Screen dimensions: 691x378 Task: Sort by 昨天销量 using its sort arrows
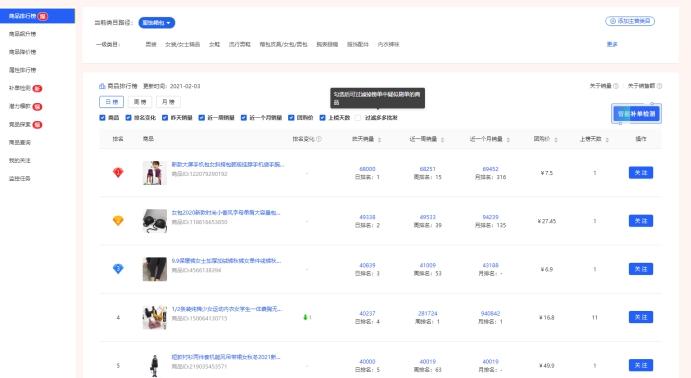coord(379,139)
